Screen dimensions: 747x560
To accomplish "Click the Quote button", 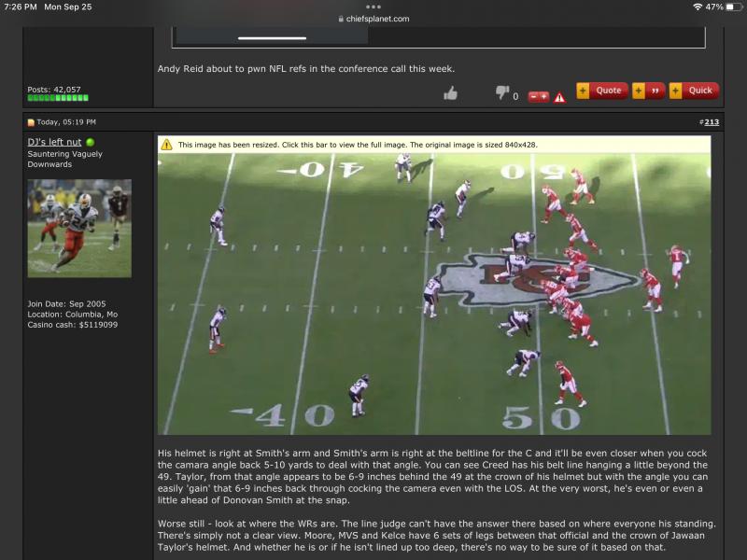I will click(x=601, y=91).
